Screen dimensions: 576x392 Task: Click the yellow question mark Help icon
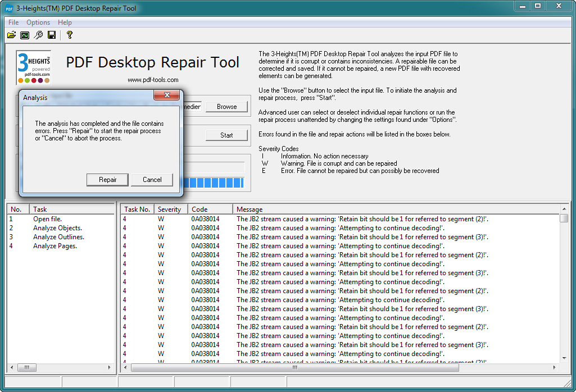point(69,35)
